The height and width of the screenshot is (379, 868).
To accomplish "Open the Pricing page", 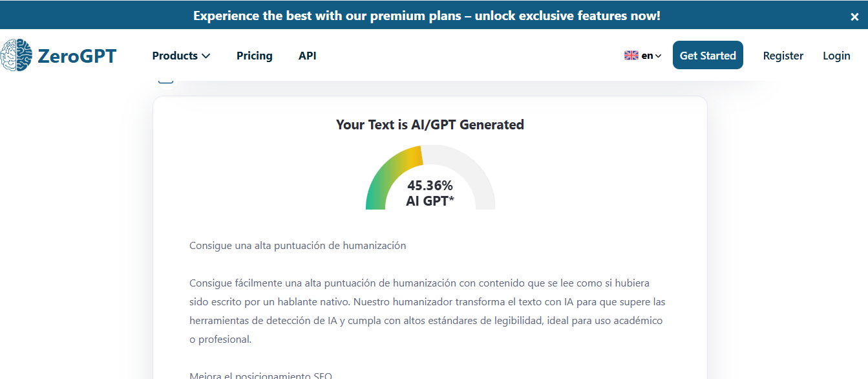I will [254, 56].
